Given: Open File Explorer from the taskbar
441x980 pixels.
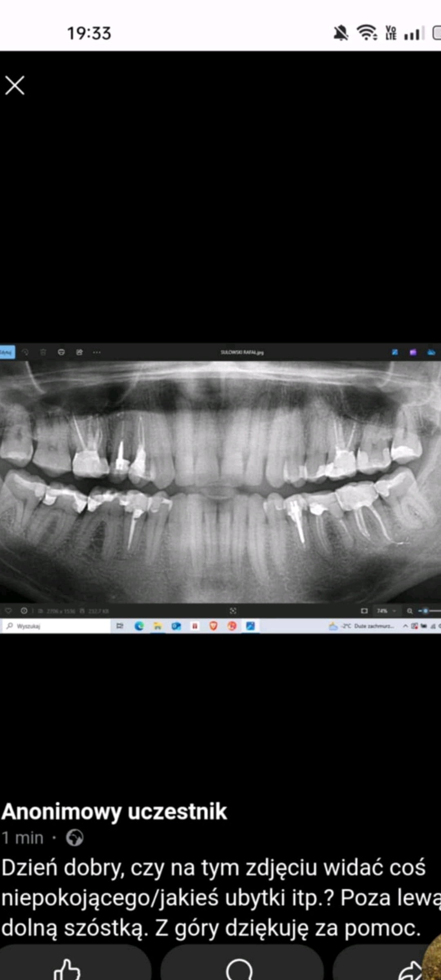Looking at the screenshot, I should click(x=158, y=626).
